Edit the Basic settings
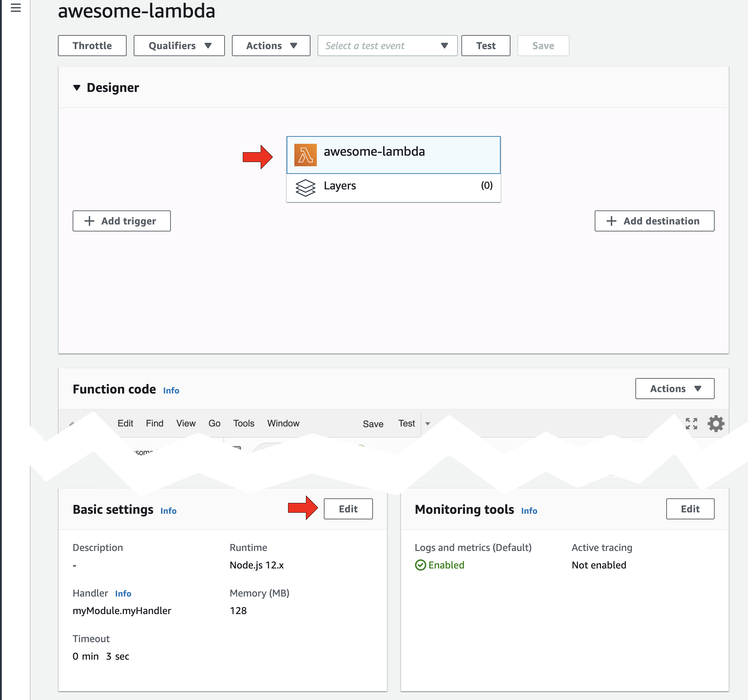748x700 pixels. [348, 509]
